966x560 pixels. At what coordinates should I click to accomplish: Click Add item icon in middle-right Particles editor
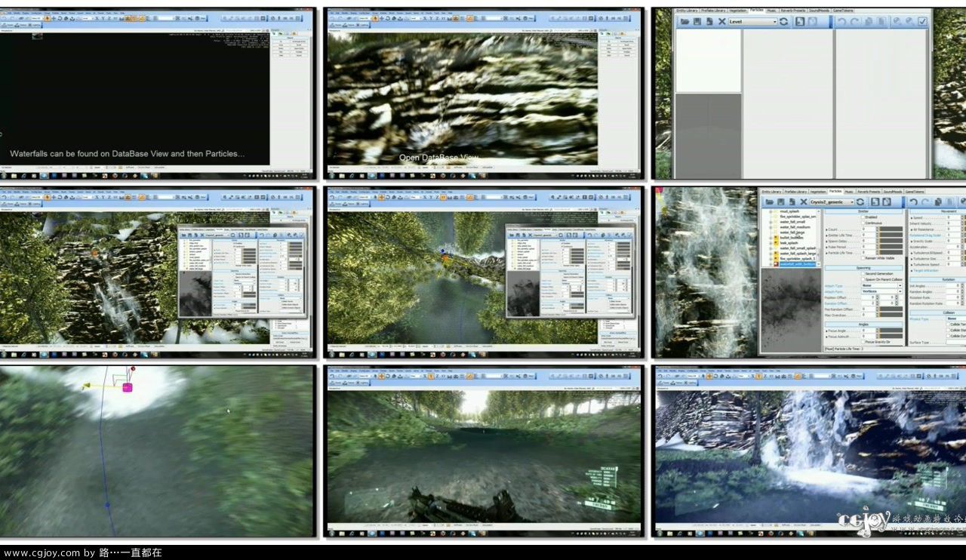coord(875,202)
